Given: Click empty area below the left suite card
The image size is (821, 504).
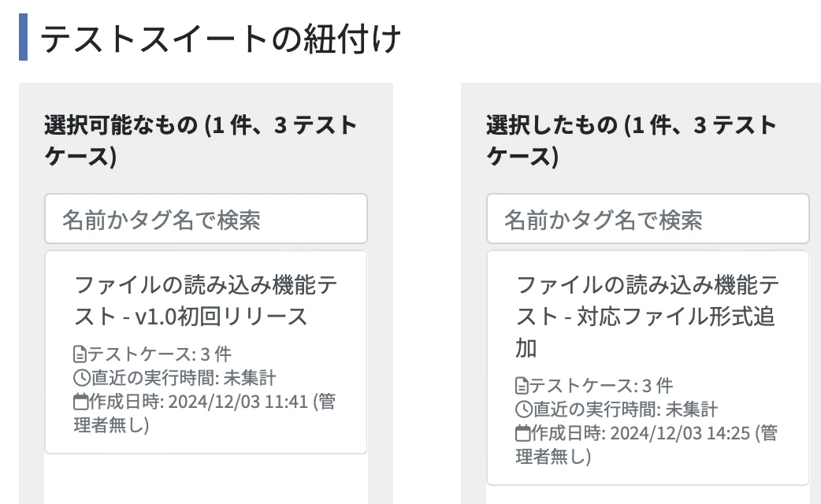Looking at the screenshot, I should [x=206, y=479].
